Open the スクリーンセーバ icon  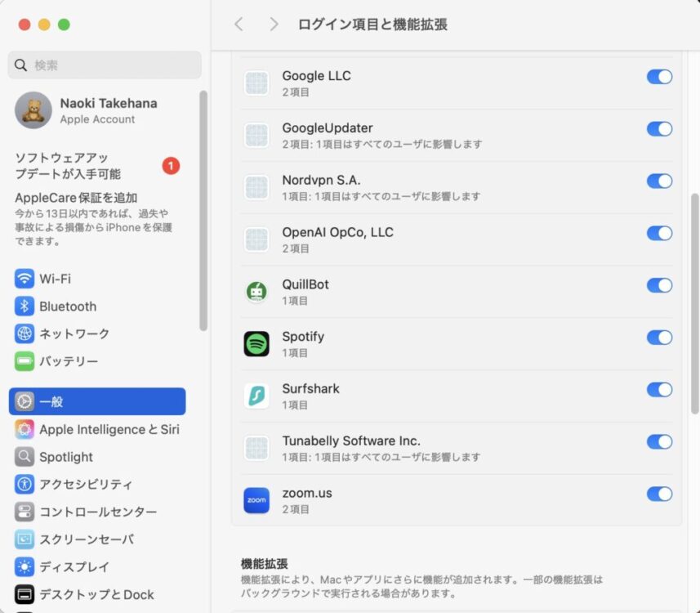[x=25, y=539]
